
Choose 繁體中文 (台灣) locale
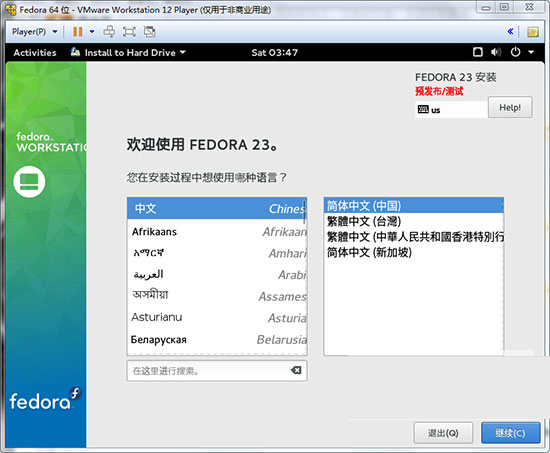coord(414,221)
